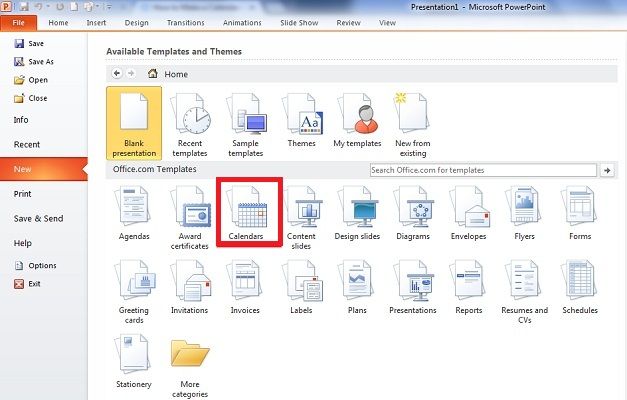The width and height of the screenshot is (627, 400).
Task: Click Save As in the backstage menu
Action: point(34,62)
